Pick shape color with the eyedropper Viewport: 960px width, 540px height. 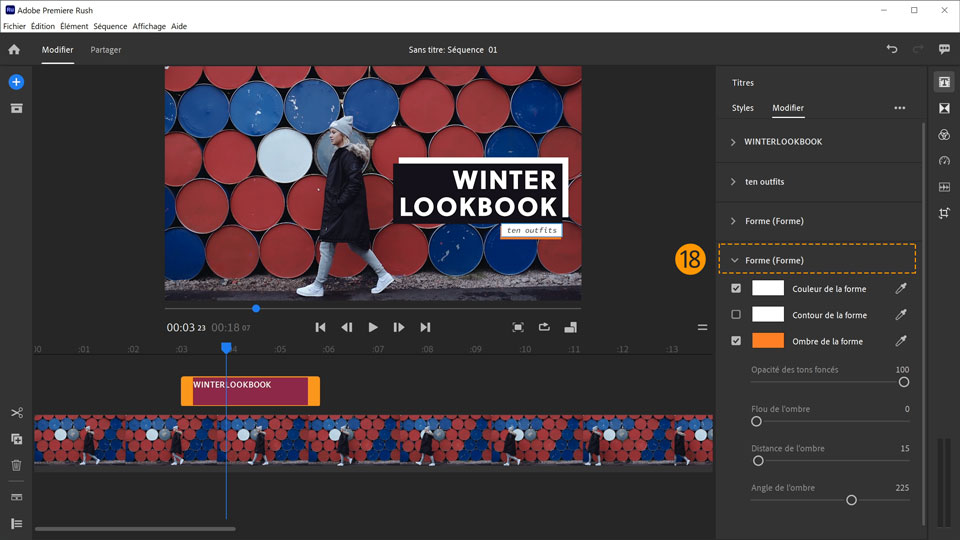tap(900, 289)
